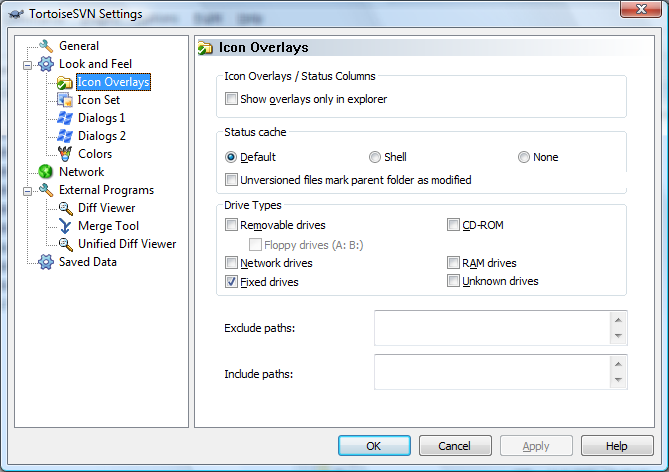Click the TortoiseSVN turtle title bar icon
This screenshot has height=472, width=669.
(x=16, y=14)
